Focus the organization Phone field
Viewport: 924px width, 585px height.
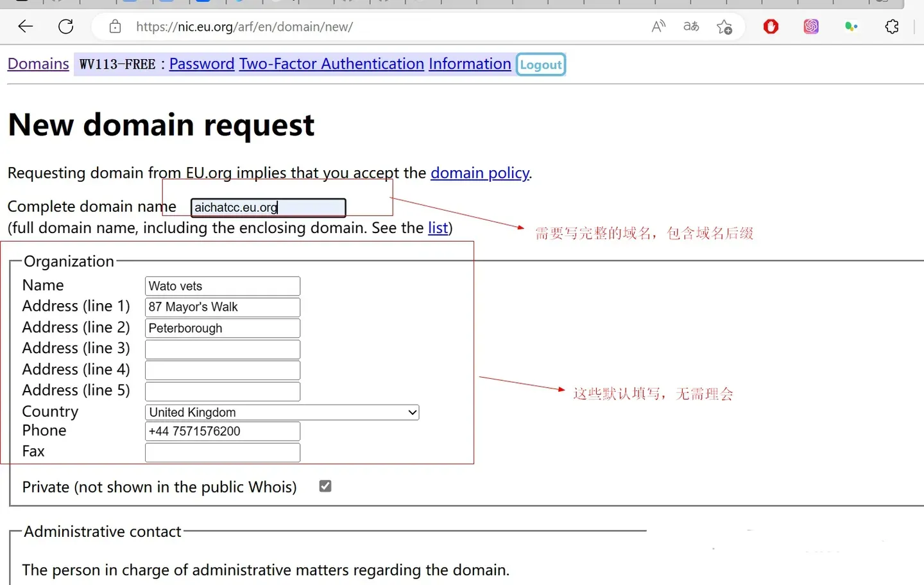pyautogui.click(x=222, y=432)
